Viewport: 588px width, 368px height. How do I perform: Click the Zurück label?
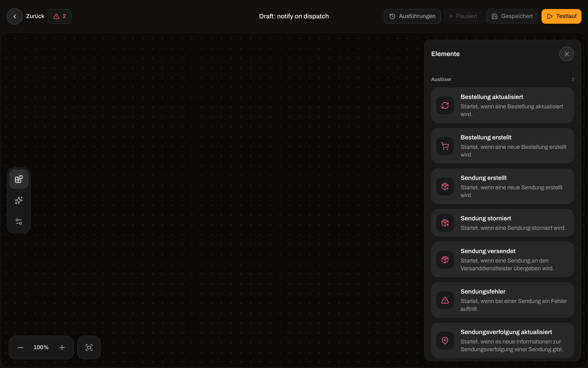35,16
